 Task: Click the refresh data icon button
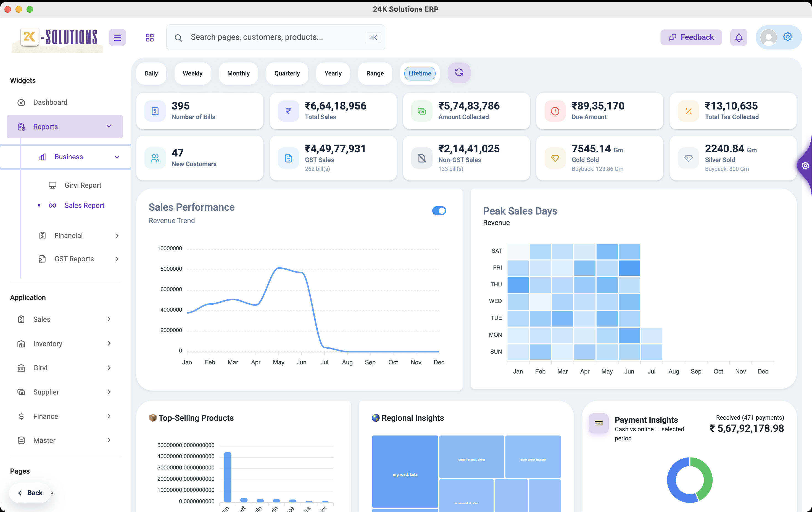click(x=459, y=72)
